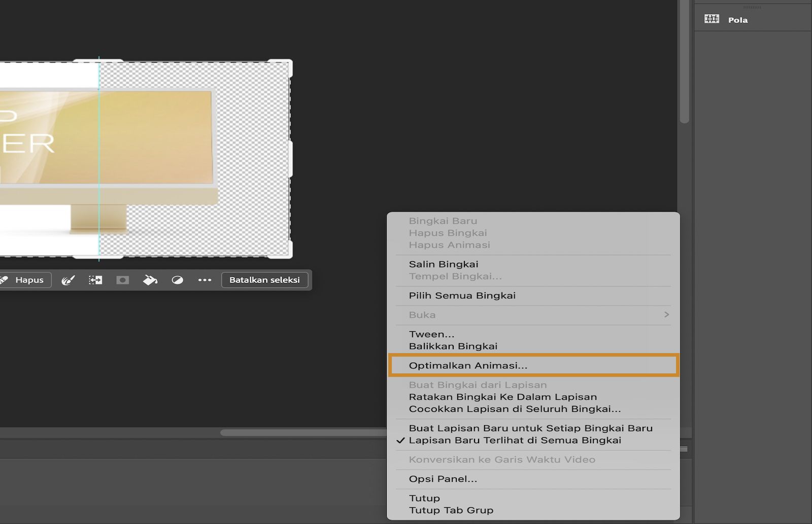Open the three-dot more options on the task bar

pyautogui.click(x=205, y=280)
